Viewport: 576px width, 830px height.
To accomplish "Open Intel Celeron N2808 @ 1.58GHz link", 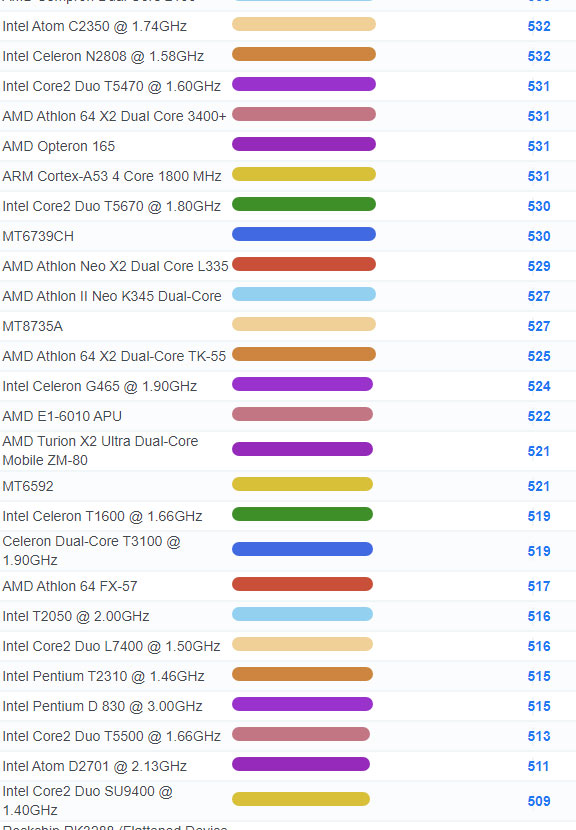I will [103, 56].
